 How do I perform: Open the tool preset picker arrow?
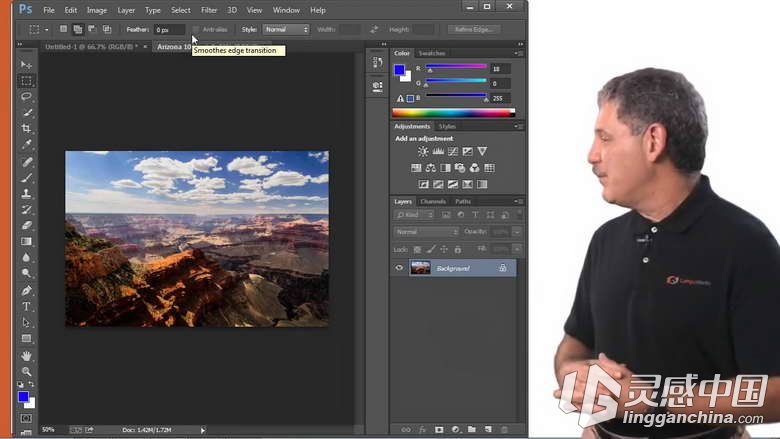click(x=46, y=29)
